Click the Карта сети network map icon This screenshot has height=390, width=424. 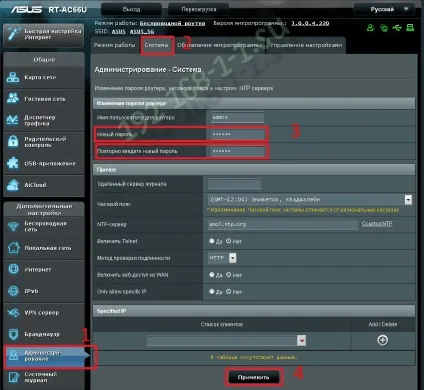tap(13, 77)
